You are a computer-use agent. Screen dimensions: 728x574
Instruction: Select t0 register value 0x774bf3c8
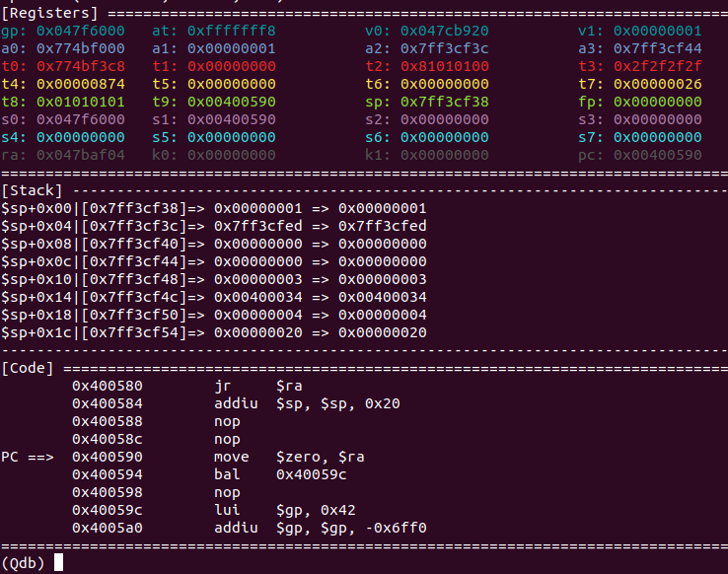(80, 66)
